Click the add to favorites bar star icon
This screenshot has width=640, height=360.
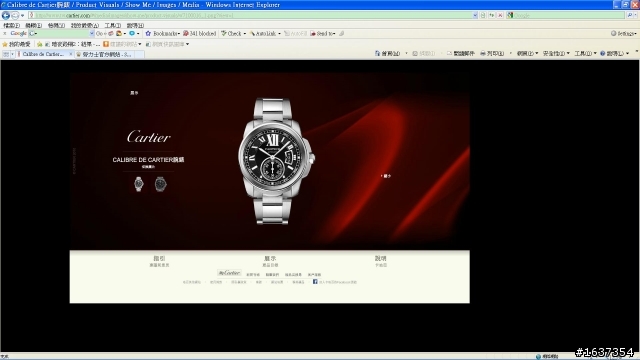click(40, 44)
